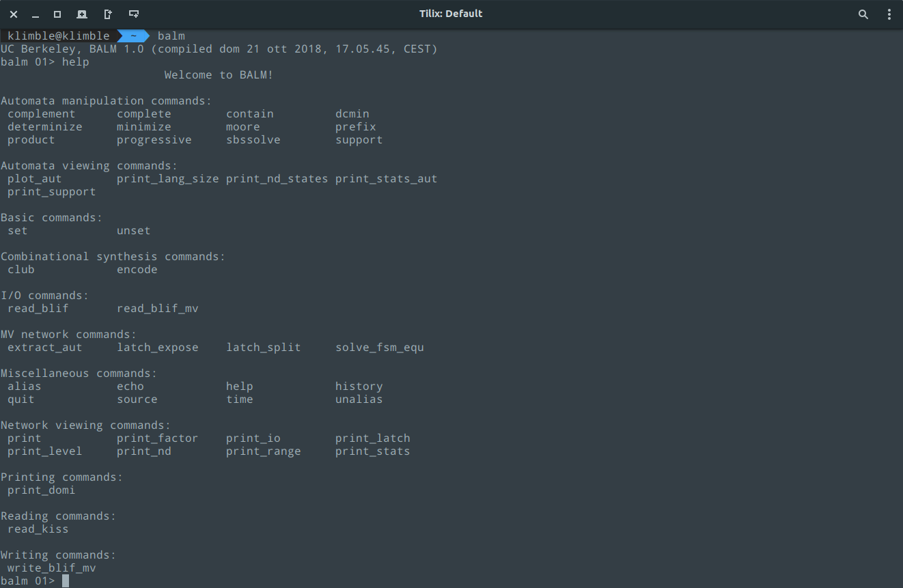Open the Tilix three-dot menu
The height and width of the screenshot is (588, 903).
point(889,14)
